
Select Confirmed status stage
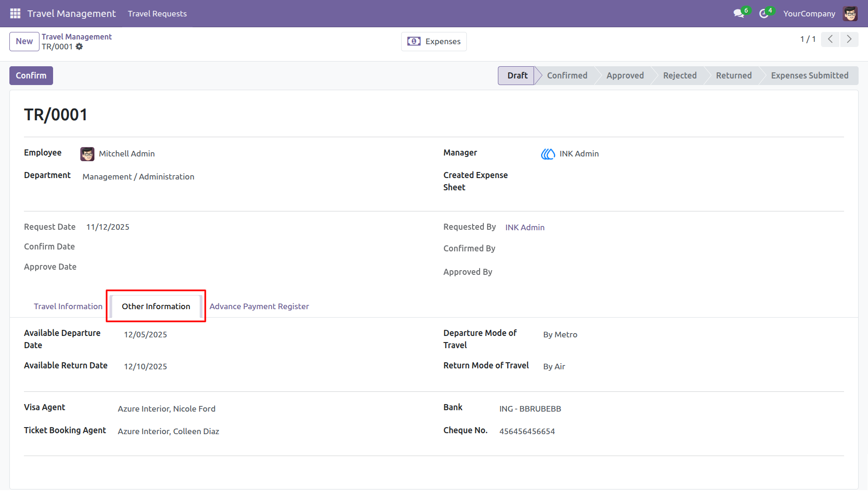tap(567, 76)
